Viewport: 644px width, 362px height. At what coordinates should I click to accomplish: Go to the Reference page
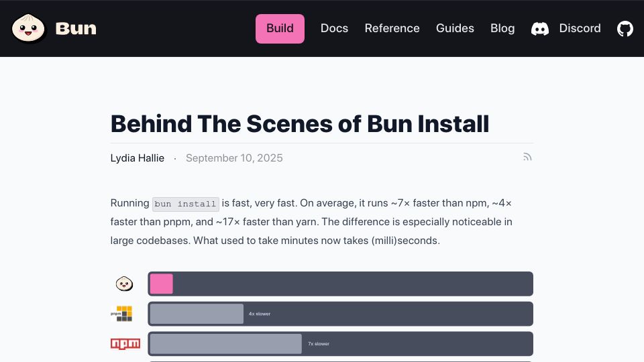pos(392,28)
